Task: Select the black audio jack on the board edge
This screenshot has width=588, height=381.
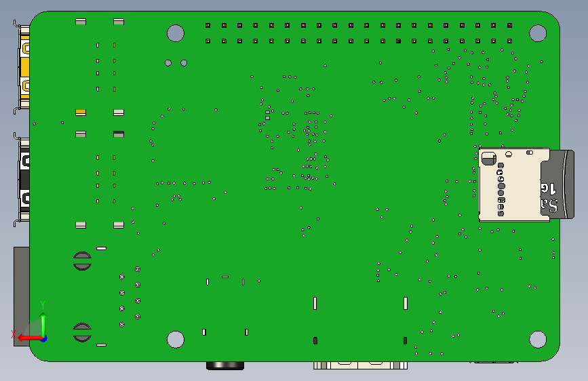Action: [225, 365]
